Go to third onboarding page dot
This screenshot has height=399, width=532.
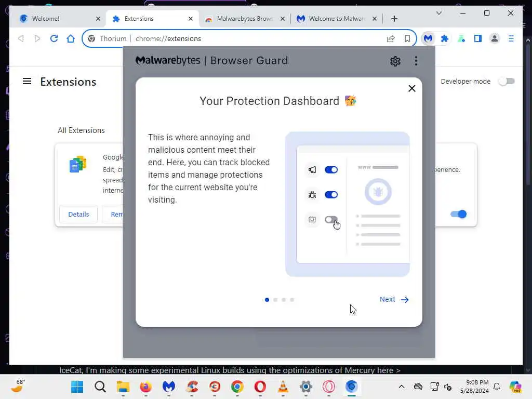tap(284, 300)
